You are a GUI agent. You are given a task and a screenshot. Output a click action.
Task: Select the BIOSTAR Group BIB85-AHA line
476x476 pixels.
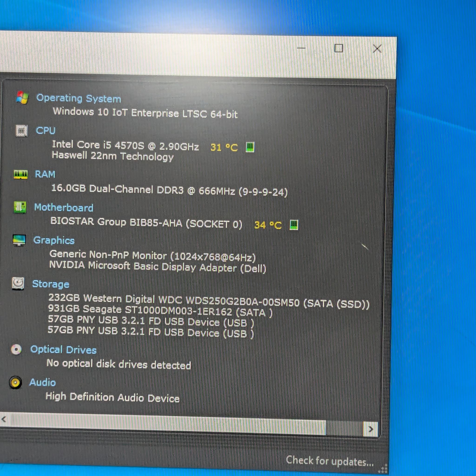146,222
